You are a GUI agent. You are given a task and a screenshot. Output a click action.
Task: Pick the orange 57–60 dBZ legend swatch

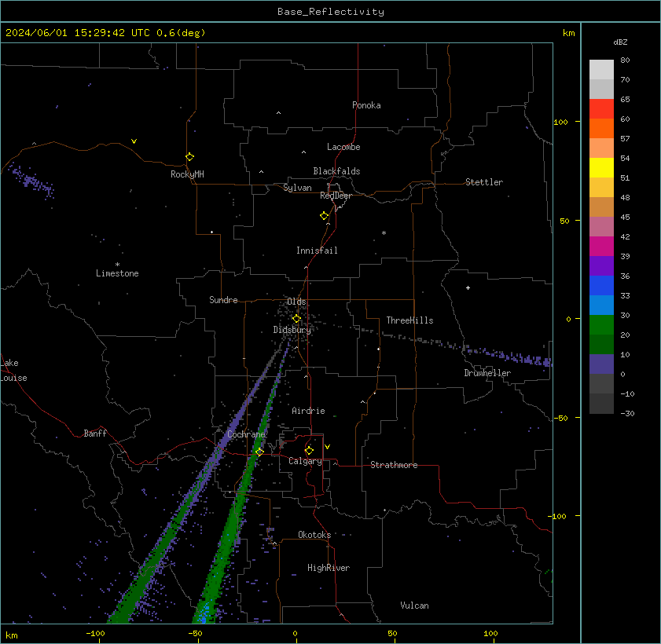pos(601,129)
